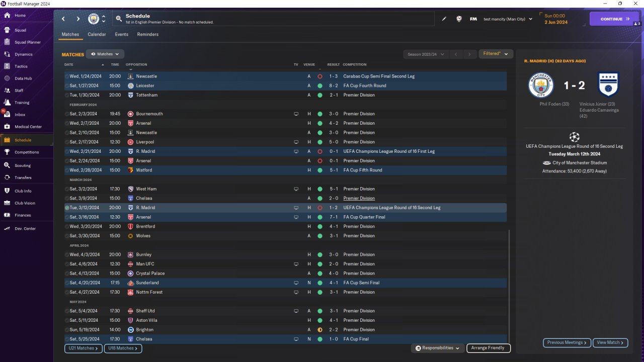Toggle the marker on Sat 2/3 Bournemouth row
This screenshot has width=644, height=362.
coord(67,114)
